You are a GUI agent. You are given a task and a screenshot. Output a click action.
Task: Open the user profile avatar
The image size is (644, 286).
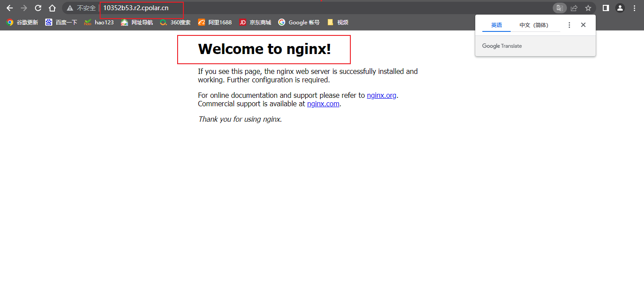pyautogui.click(x=620, y=8)
